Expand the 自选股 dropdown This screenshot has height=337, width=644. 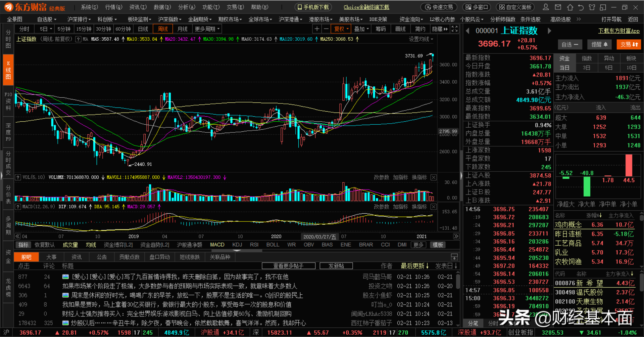[x=47, y=19]
